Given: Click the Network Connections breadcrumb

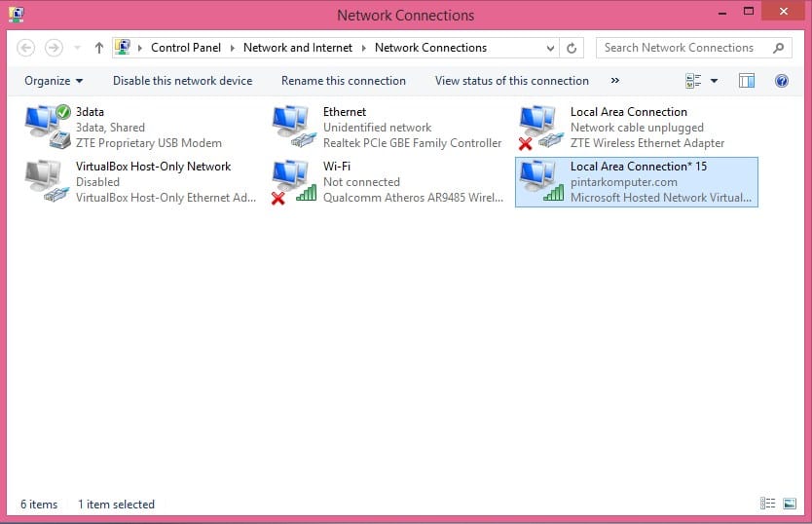Looking at the screenshot, I should (431, 48).
